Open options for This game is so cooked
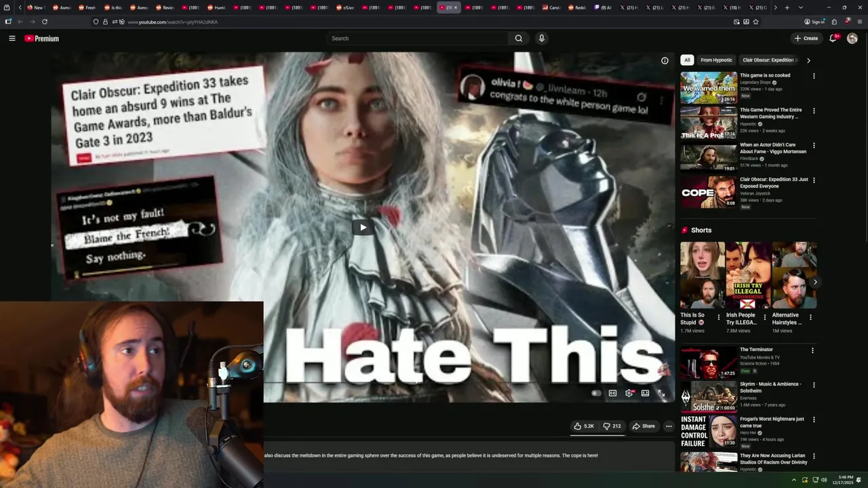 [814, 76]
